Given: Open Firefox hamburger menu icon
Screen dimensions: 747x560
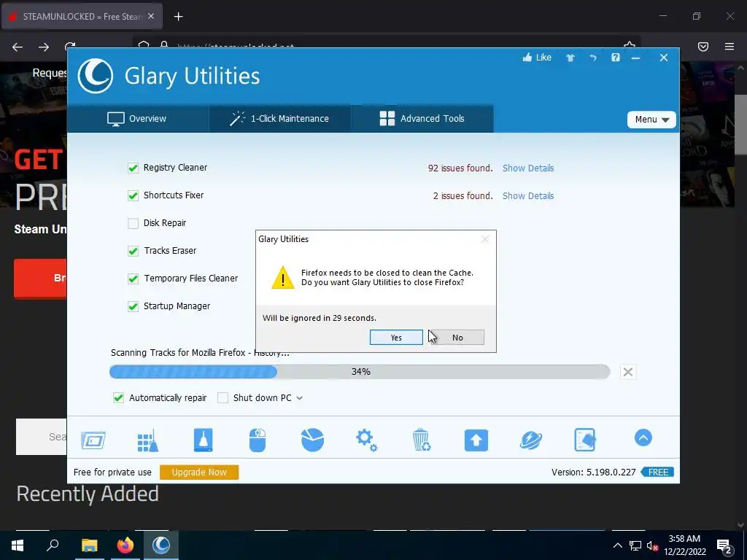Looking at the screenshot, I should [729, 47].
